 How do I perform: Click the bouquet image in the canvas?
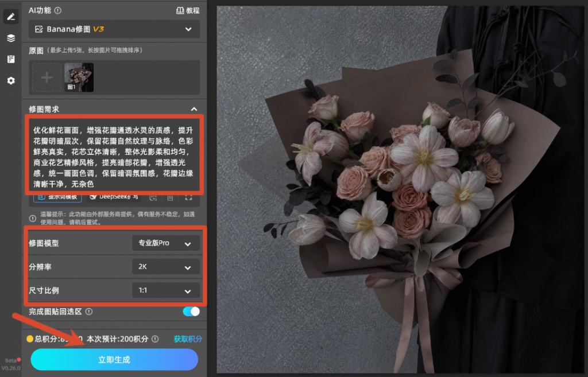pos(401,189)
